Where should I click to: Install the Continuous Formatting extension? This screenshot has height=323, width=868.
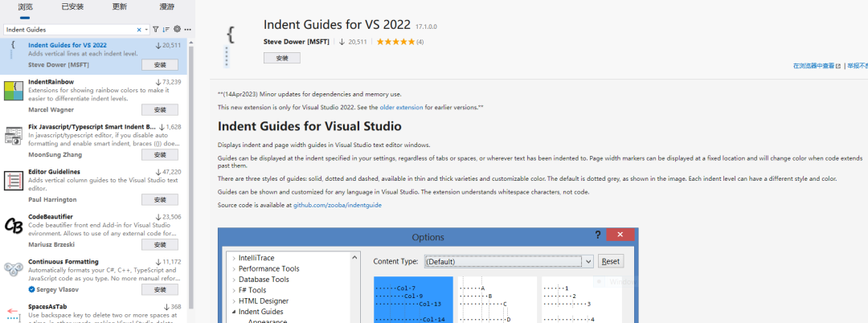(x=160, y=290)
